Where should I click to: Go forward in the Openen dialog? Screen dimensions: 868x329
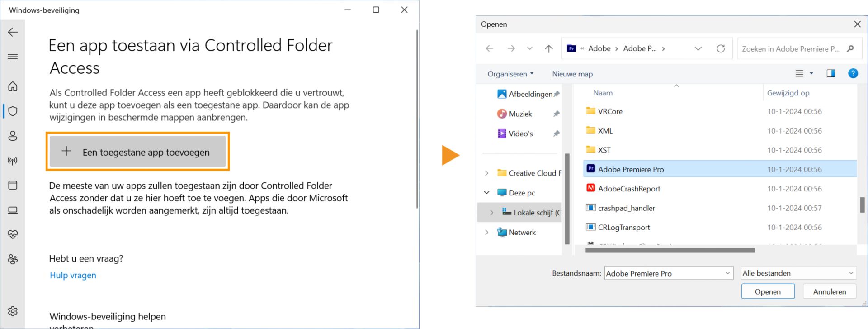511,48
